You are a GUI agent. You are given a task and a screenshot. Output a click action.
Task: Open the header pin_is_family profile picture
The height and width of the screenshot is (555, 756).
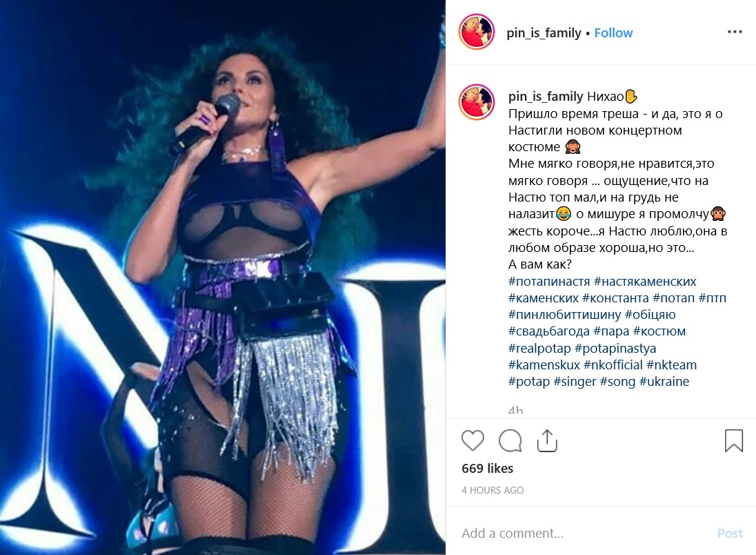pyautogui.click(x=477, y=32)
